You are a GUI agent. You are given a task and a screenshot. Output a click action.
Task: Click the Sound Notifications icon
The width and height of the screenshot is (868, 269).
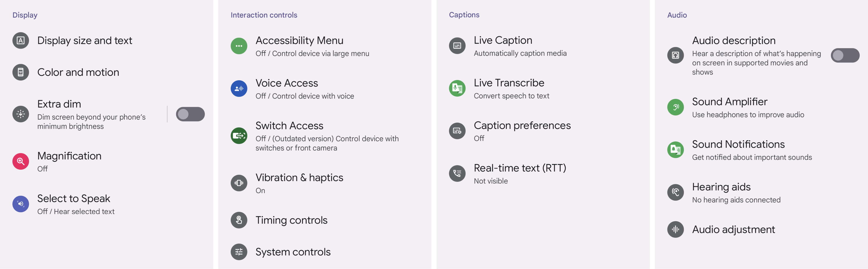coord(676,150)
